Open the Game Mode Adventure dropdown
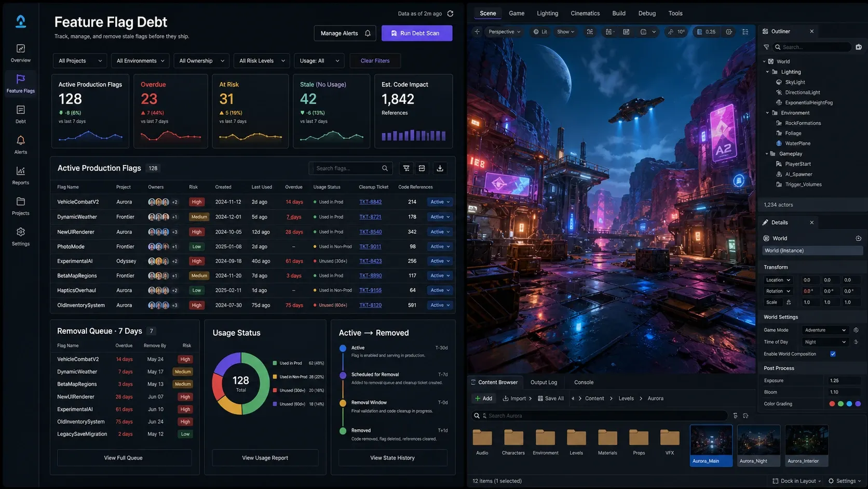868x489 pixels. pyautogui.click(x=825, y=330)
